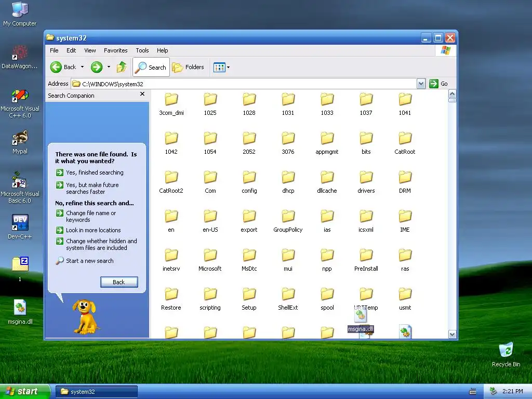The height and width of the screenshot is (399, 532).
Task: Click the address field C:\WINDOWS\system32
Action: [x=244, y=84]
